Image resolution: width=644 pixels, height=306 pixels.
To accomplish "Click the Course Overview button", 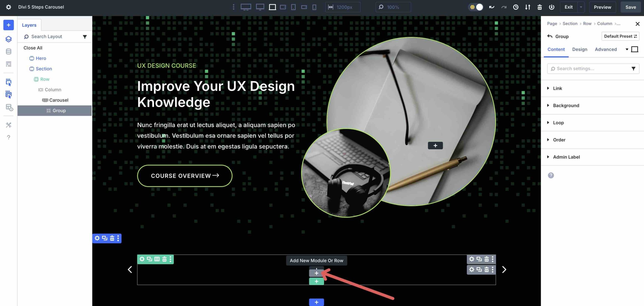I will (x=184, y=176).
